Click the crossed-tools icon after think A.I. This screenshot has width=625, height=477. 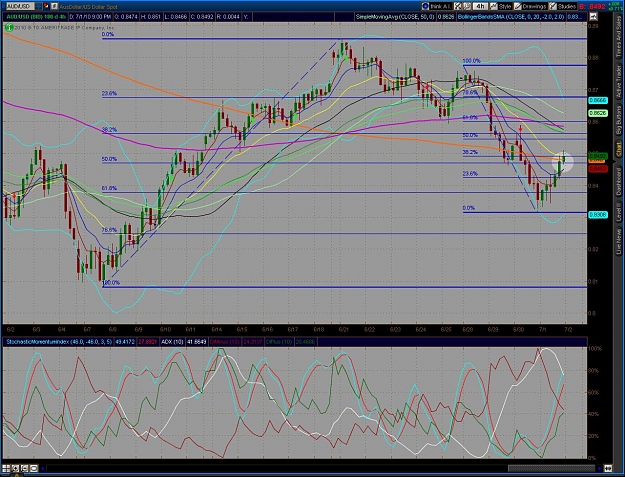458,6
